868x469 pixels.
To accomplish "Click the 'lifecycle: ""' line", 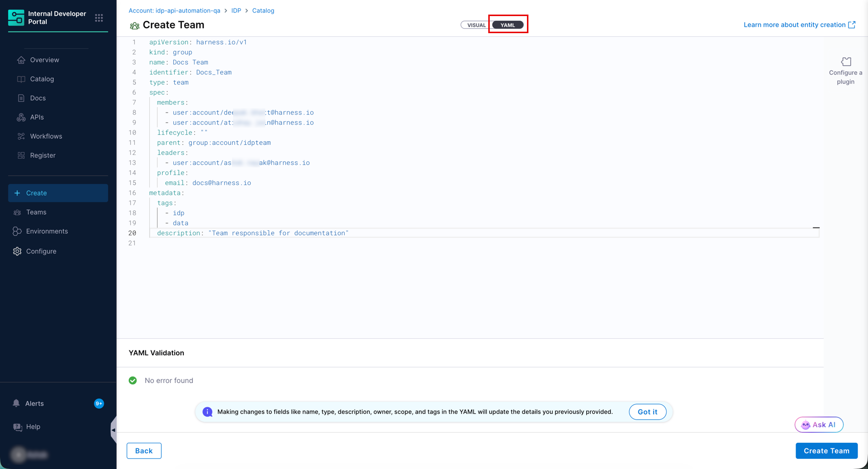I will [182, 133].
